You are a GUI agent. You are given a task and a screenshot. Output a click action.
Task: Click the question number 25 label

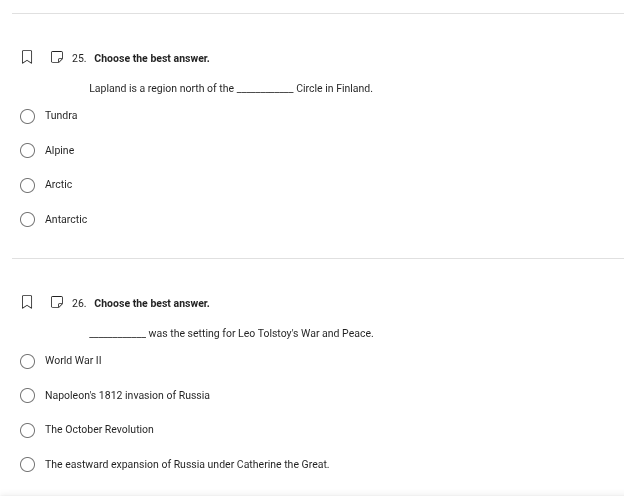pos(79,59)
